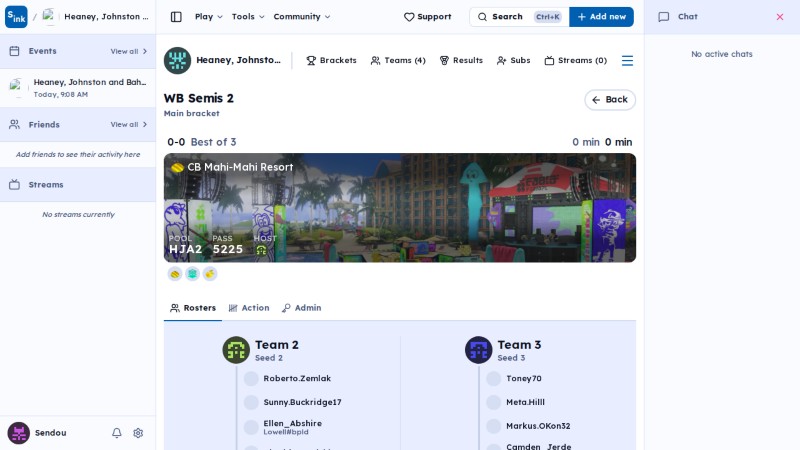Click the Chat bubble icon
Viewport: 800px width, 450px height.
coord(663,17)
